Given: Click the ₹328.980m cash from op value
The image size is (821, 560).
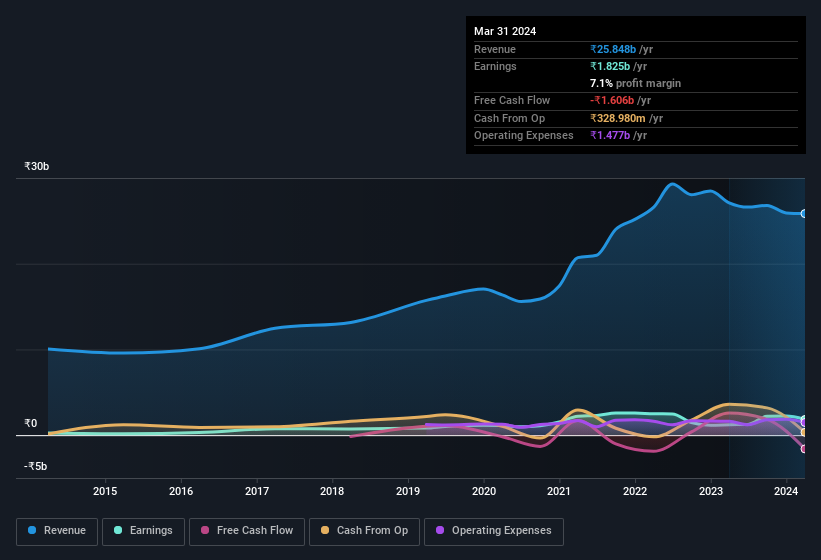Looking at the screenshot, I should 618,118.
